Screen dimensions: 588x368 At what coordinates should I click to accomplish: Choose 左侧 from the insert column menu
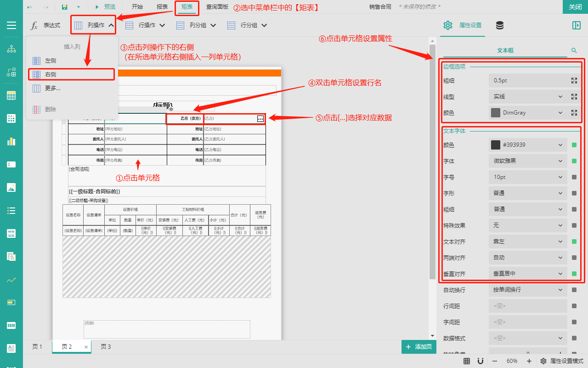click(x=51, y=61)
